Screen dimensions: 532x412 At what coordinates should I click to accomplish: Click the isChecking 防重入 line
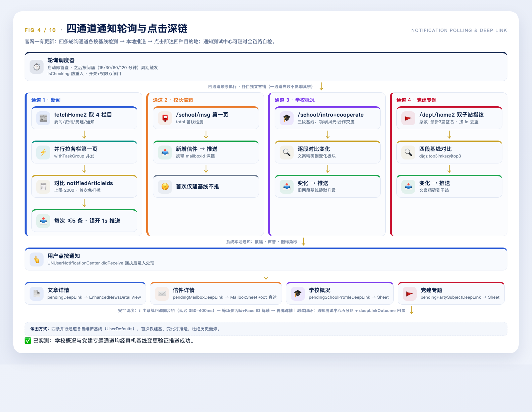coord(84,74)
